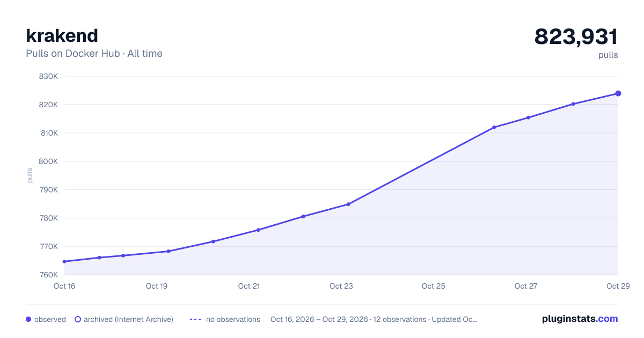644x338 pixels.
Task: Click the rotated 'pulls' y-axis title
Action: coord(30,175)
